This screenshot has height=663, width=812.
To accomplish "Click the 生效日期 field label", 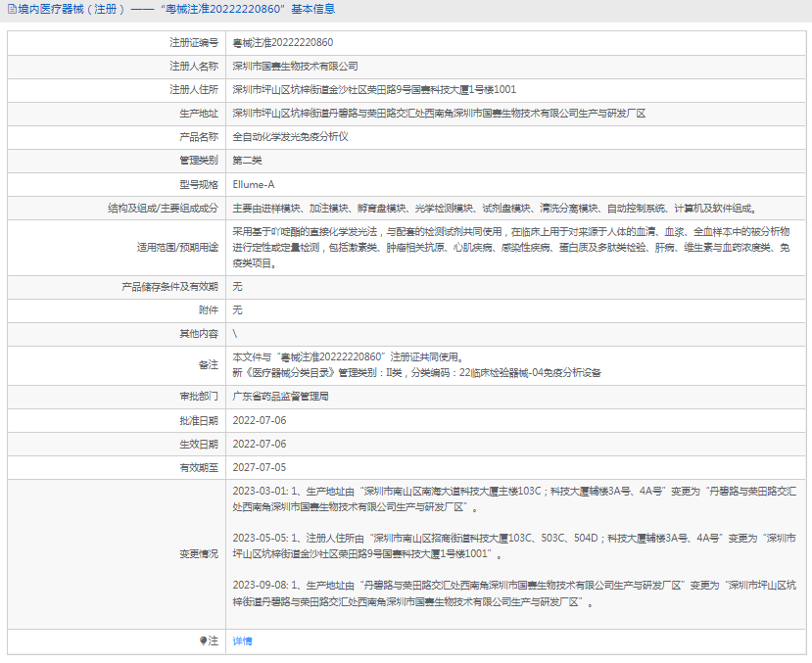I will coord(199,444).
